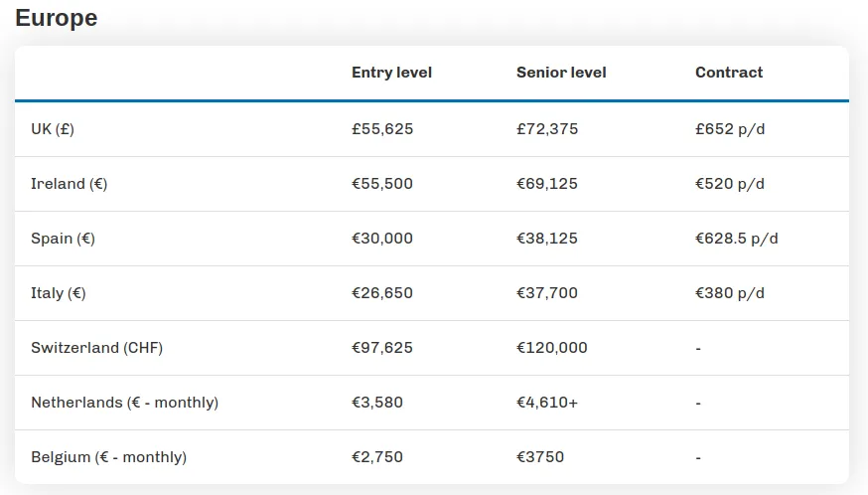Click Spain's €628.5 p/d contract value
868x495 pixels.
(737, 239)
